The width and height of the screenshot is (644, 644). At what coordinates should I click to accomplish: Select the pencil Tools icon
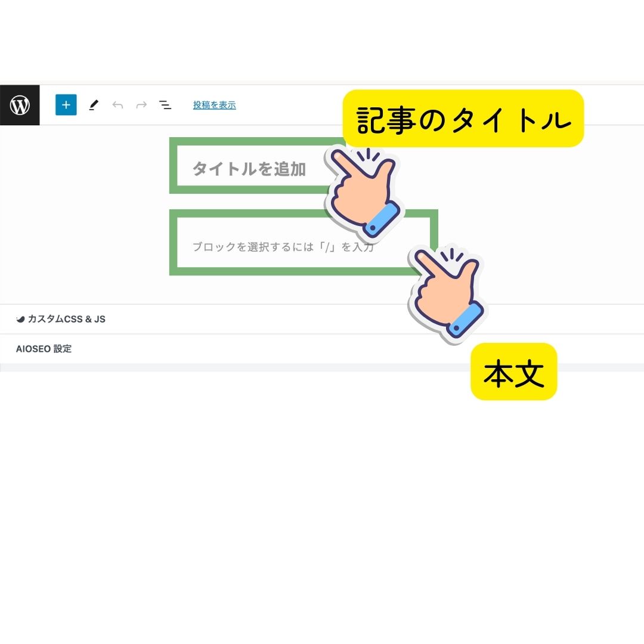94,105
